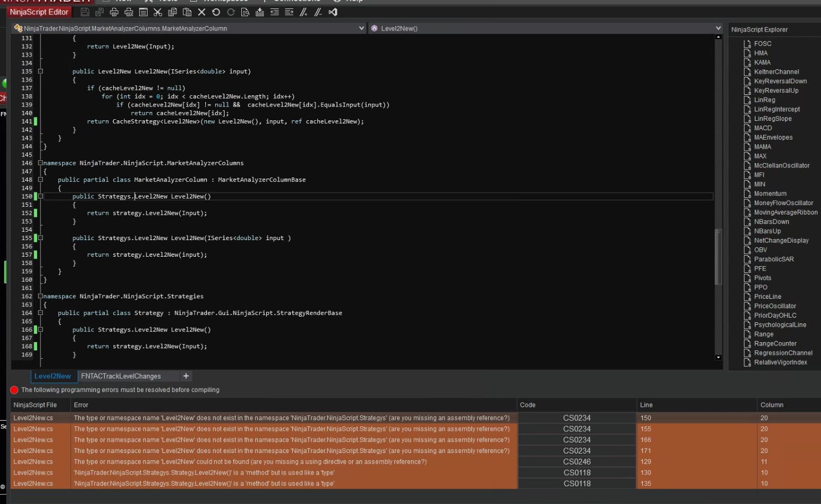Collapse the MarketAnalyzerColumns namespace at line 146
Image resolution: width=821 pixels, height=504 pixels.
40,163
